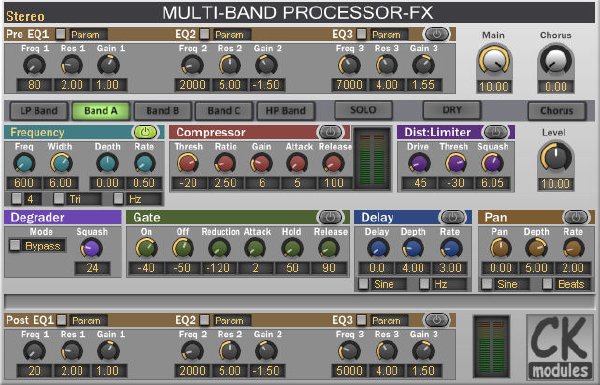
Task: Click the Compressor Thresh value field
Action: coord(188,183)
